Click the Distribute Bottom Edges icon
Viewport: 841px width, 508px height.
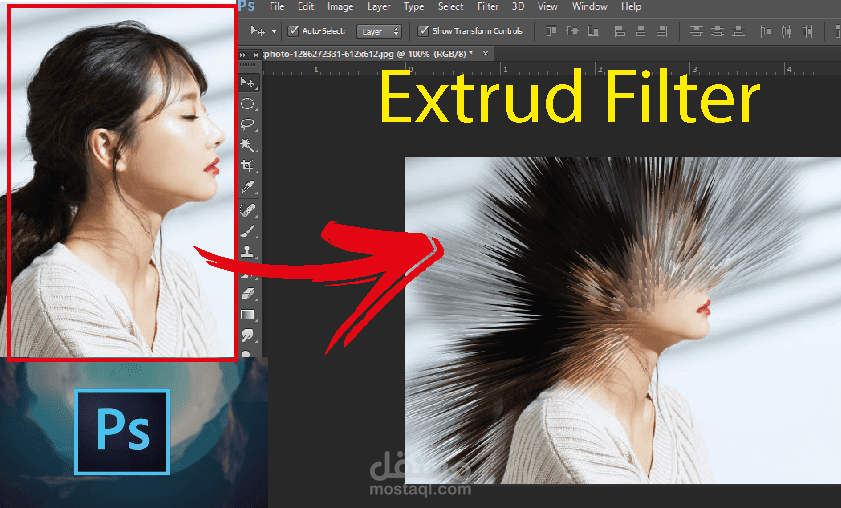pos(739,31)
